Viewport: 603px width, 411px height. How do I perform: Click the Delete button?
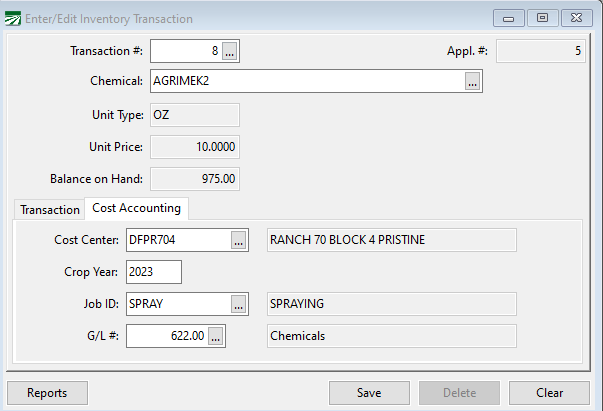pyautogui.click(x=459, y=393)
